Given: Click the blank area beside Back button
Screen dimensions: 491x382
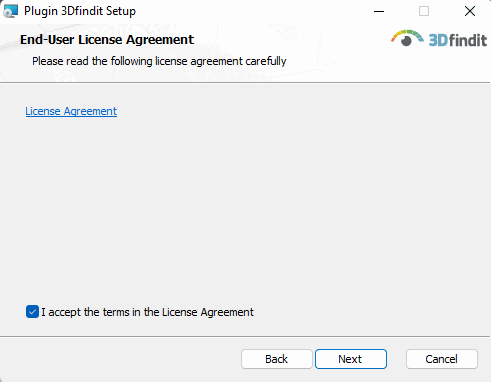Looking at the screenshot, I should click(120, 359).
